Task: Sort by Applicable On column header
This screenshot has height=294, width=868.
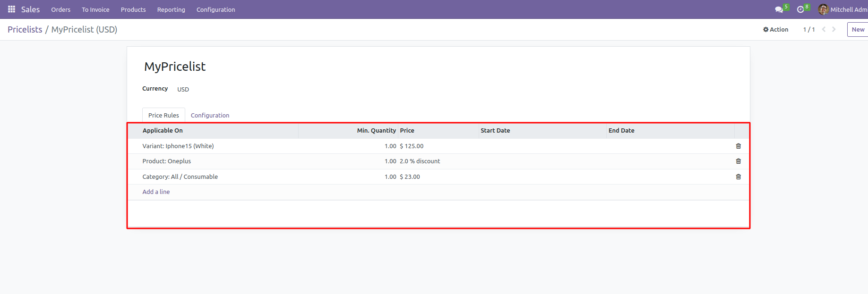Action: click(x=213, y=131)
